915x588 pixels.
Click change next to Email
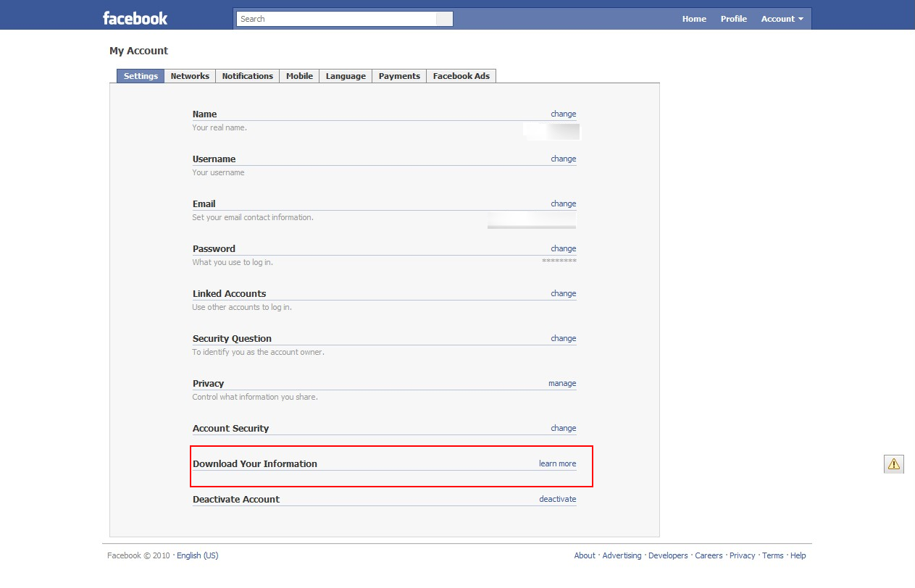click(563, 203)
